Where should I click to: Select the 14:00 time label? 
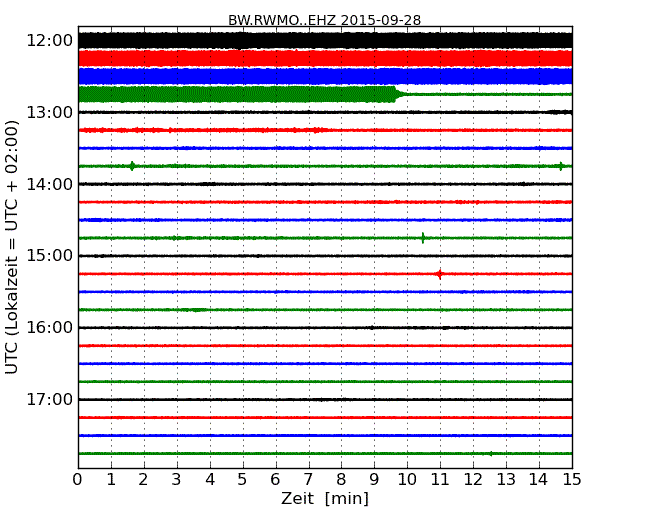point(49,184)
